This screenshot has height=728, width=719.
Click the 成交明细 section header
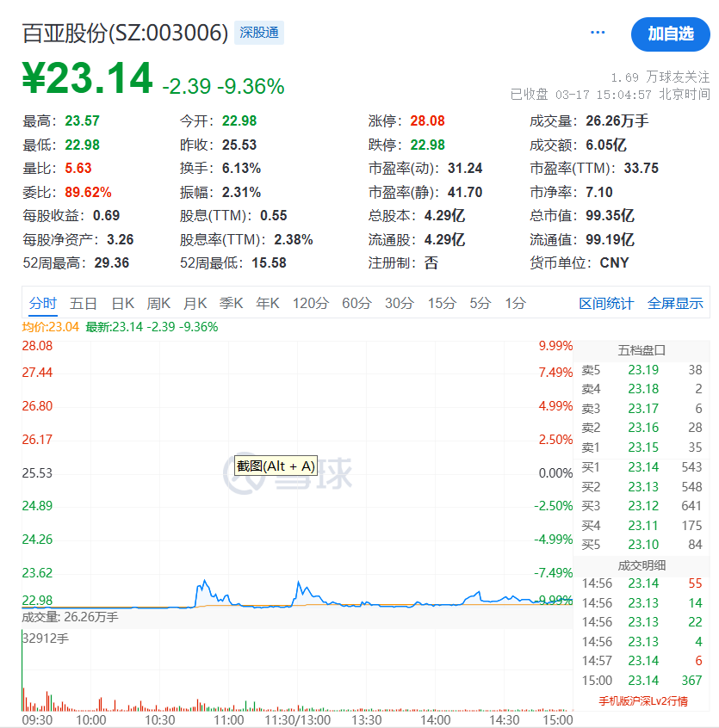(x=642, y=565)
